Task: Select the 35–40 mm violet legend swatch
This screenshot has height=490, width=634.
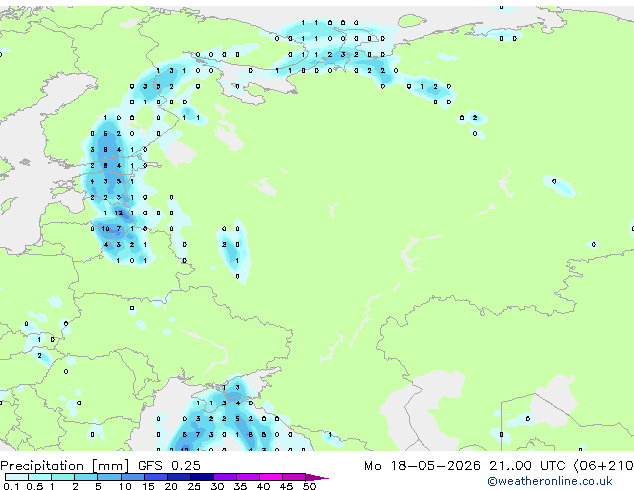Action: point(247,477)
